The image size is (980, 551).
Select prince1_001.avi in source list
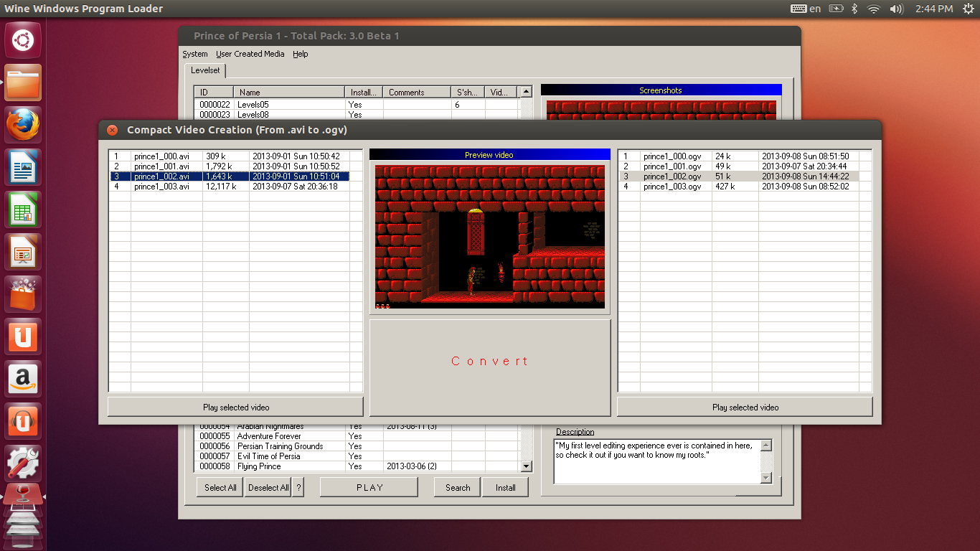[230, 166]
